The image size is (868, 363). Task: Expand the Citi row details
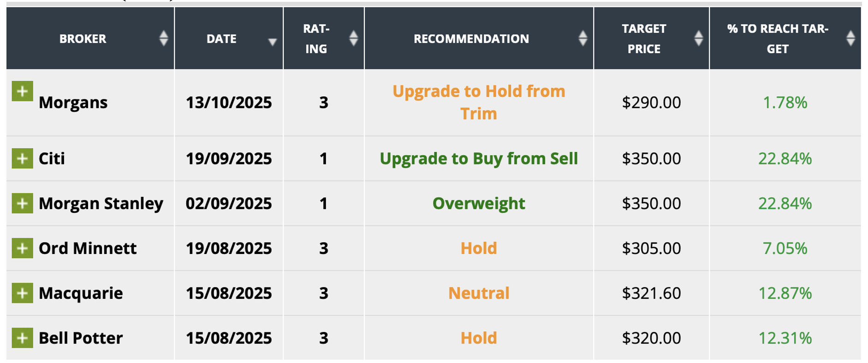click(x=22, y=158)
